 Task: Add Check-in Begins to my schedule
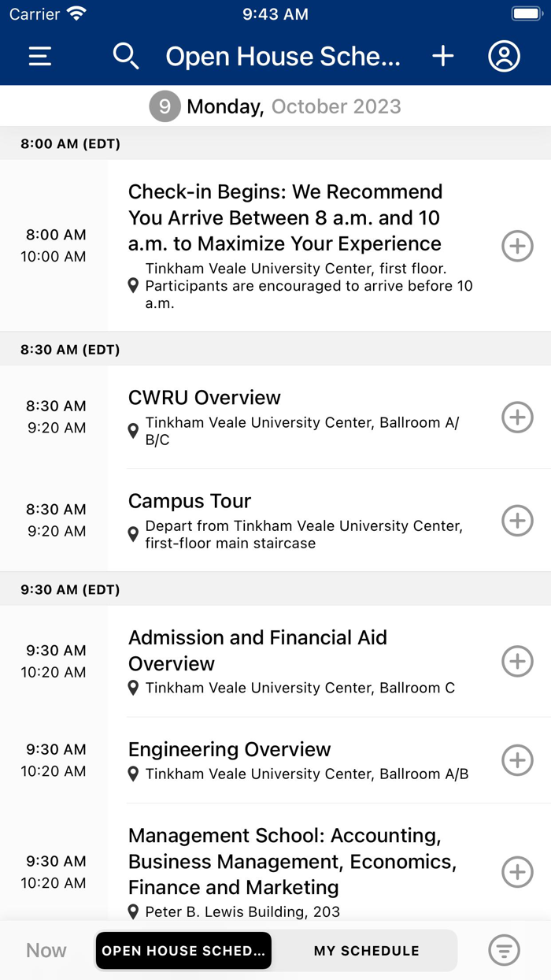click(x=517, y=247)
